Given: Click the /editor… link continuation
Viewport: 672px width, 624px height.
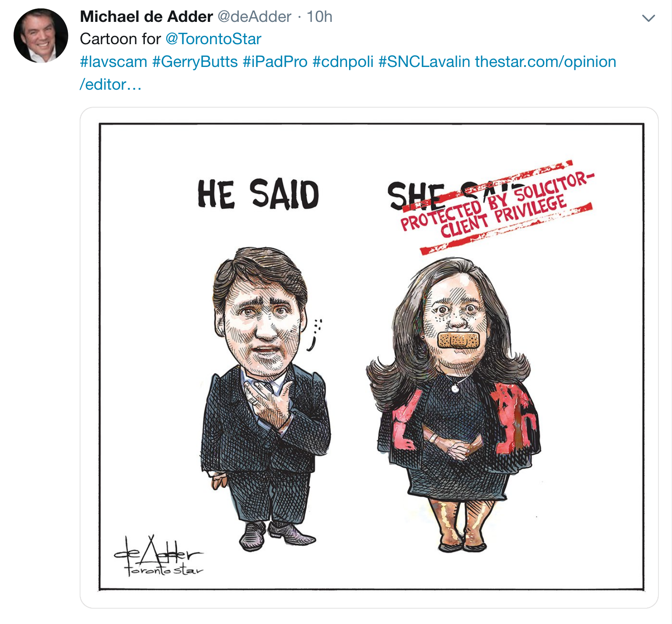Looking at the screenshot, I should click(110, 84).
